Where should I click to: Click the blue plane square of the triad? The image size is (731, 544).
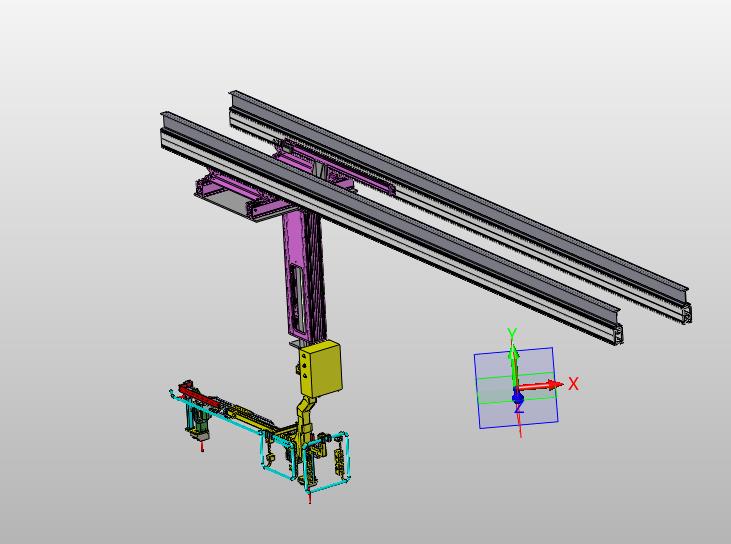(517, 388)
